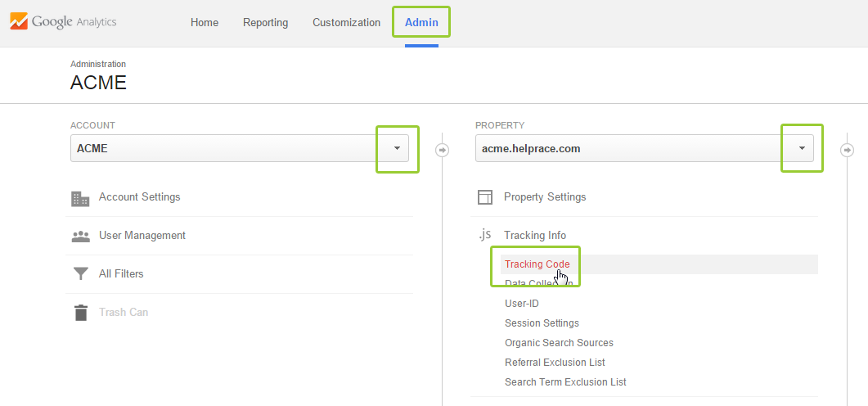
Task: Go to the Customization tab
Action: (x=346, y=23)
